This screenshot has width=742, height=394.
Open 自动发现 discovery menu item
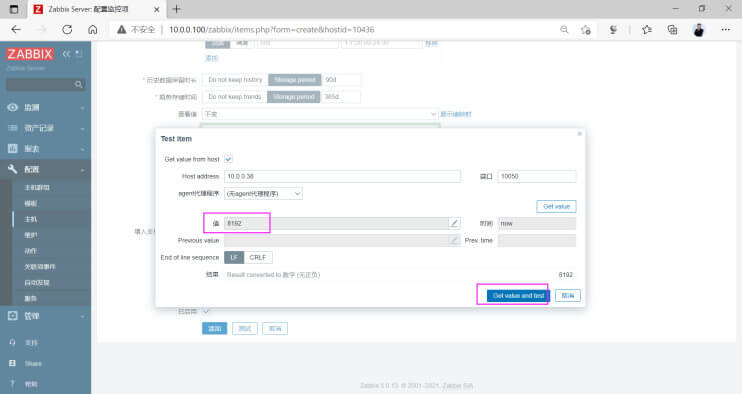pos(37,282)
